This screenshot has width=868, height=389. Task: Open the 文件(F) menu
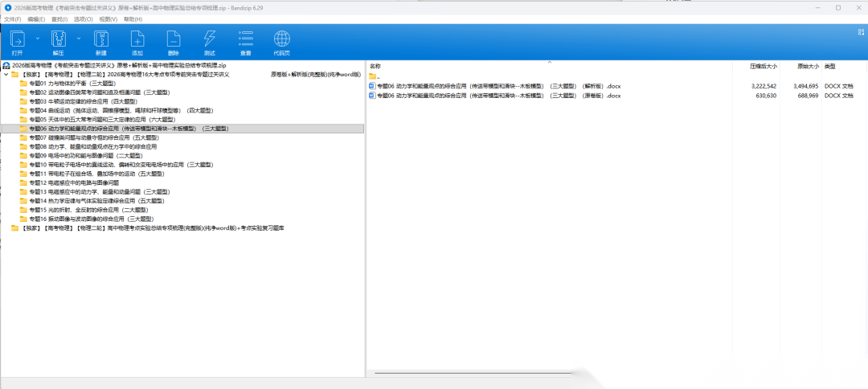12,18
